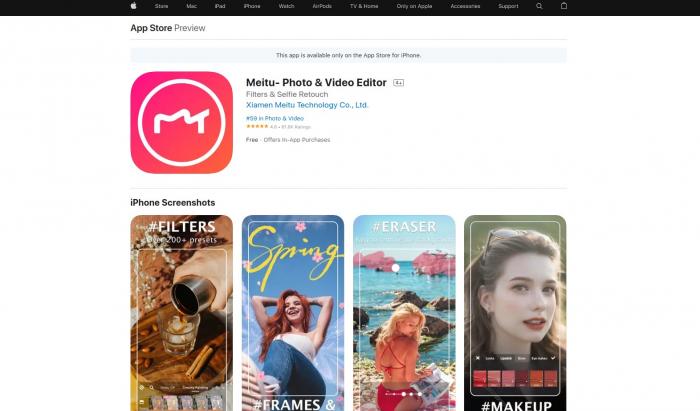Open Xiamen Meitu Technology Co., Ltd. developer link
The image size is (700, 411).
click(x=307, y=105)
